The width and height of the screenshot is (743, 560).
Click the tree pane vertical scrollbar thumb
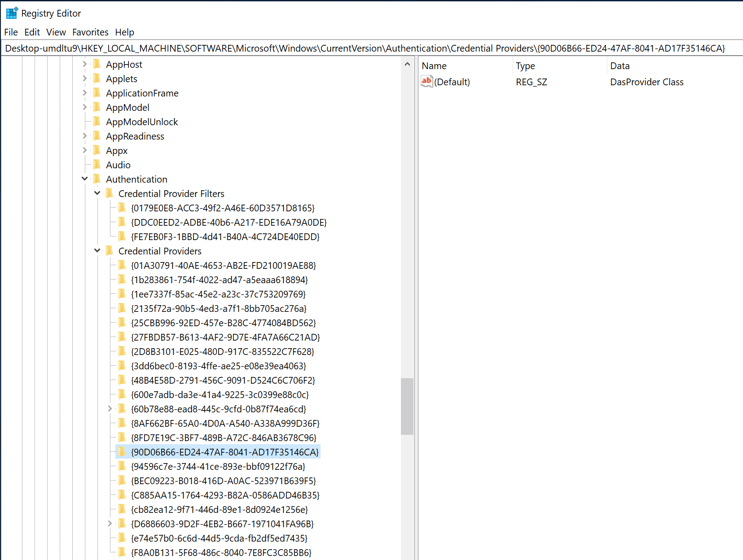pos(407,406)
